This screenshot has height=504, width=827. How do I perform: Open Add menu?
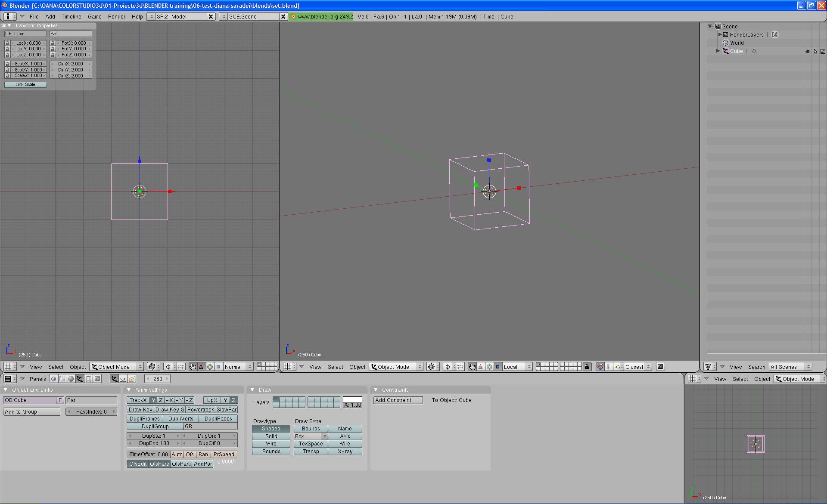coord(50,16)
